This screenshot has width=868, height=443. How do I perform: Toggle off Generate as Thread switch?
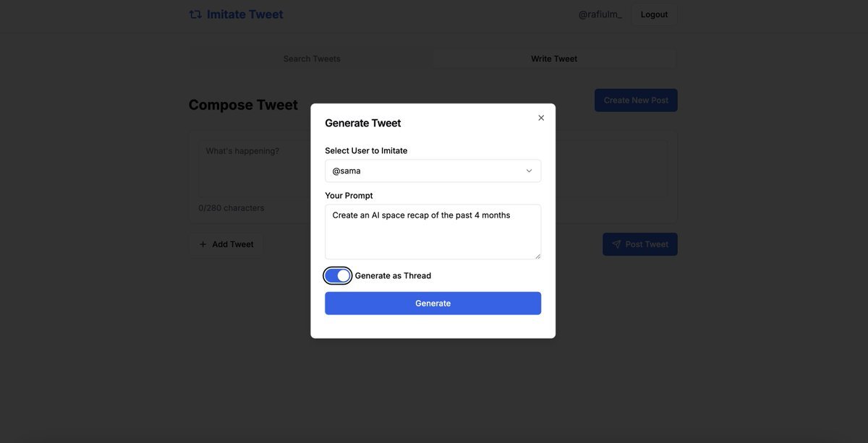click(x=337, y=275)
